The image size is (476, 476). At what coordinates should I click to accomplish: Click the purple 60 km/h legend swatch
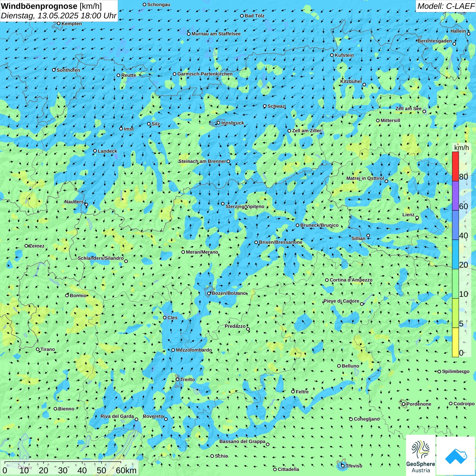pyautogui.click(x=455, y=196)
